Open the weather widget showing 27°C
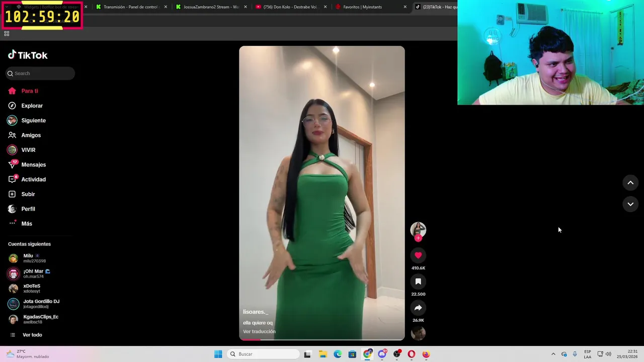The width and height of the screenshot is (644, 362). click(28, 354)
